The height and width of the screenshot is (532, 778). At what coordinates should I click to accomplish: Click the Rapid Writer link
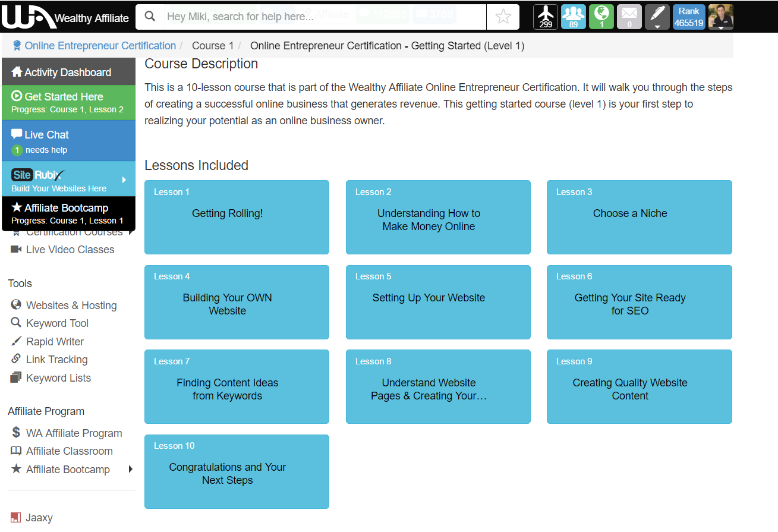click(55, 341)
